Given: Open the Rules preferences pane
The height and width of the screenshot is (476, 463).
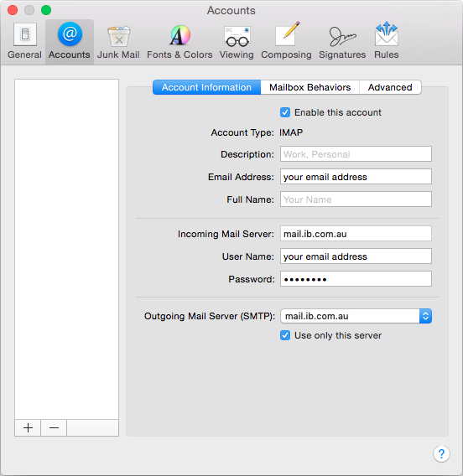Looking at the screenshot, I should point(386,41).
